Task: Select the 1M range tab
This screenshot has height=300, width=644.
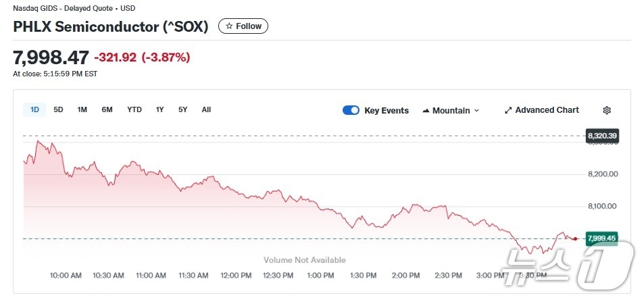Action: pos(82,109)
